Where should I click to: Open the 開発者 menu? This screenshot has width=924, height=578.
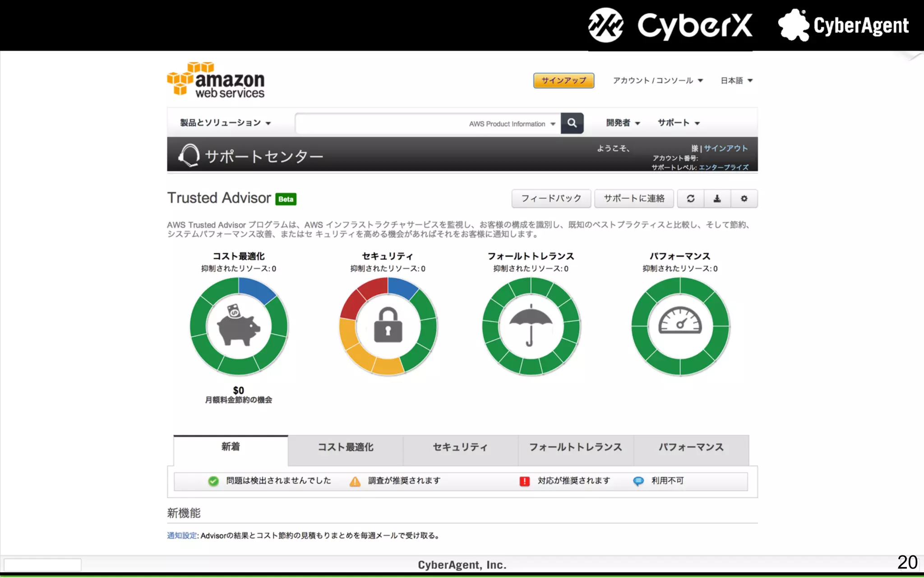click(623, 123)
